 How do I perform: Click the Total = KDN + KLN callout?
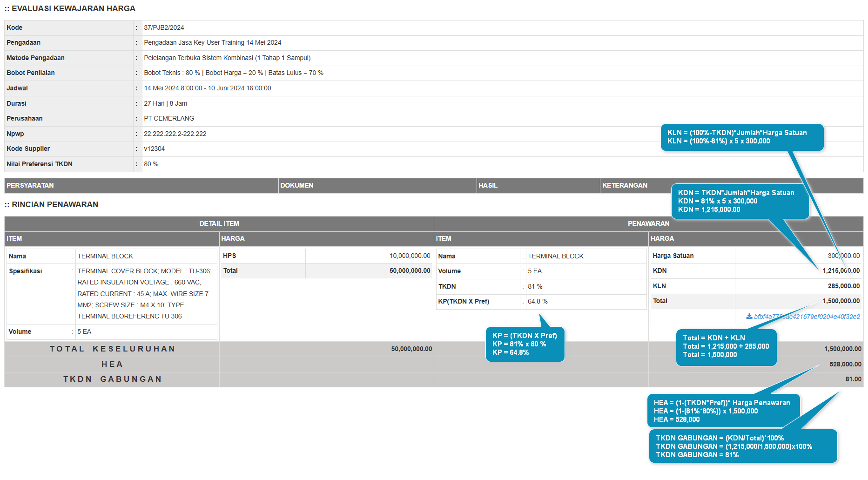coord(726,346)
